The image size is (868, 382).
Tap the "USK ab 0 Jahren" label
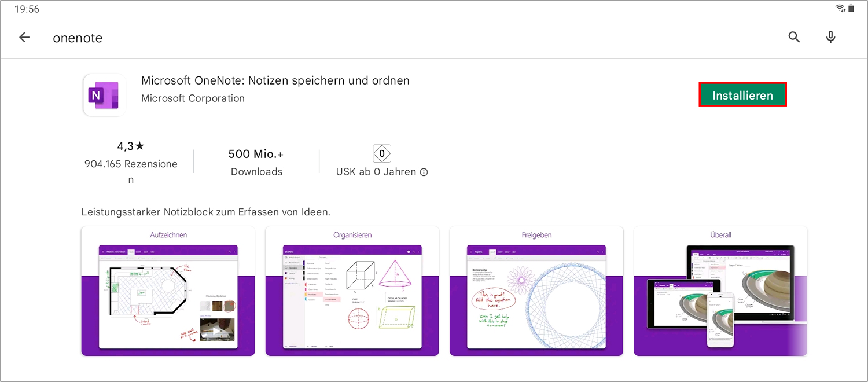point(376,172)
